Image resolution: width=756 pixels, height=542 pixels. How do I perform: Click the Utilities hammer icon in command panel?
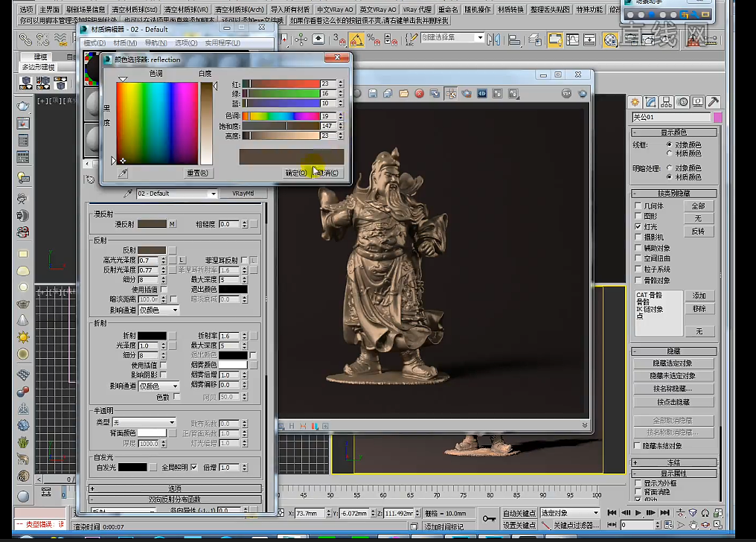click(x=713, y=102)
